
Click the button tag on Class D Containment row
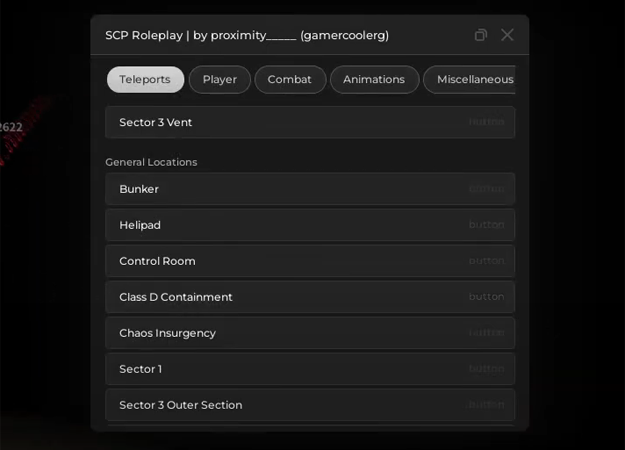click(x=487, y=297)
